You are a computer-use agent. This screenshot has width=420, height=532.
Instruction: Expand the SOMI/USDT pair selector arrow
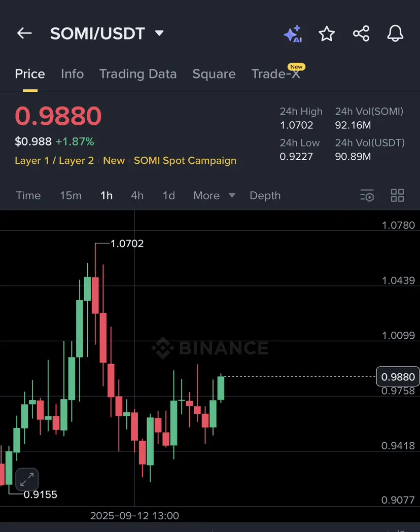pos(159,33)
